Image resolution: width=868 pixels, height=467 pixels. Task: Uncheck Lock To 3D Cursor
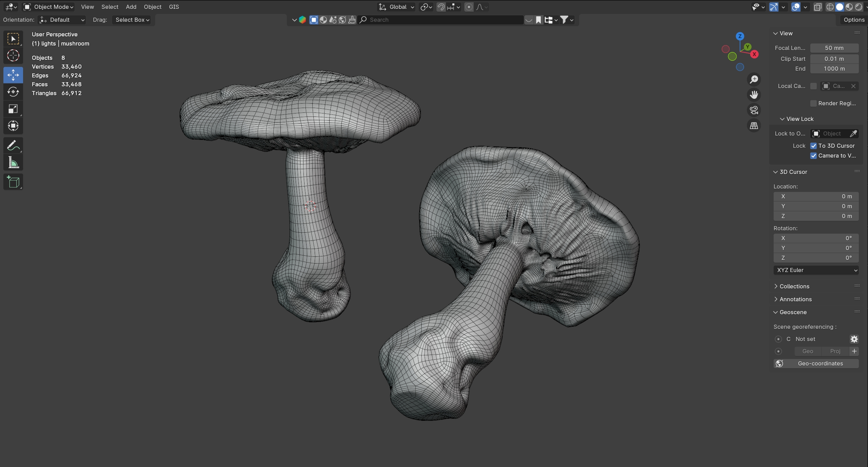813,146
